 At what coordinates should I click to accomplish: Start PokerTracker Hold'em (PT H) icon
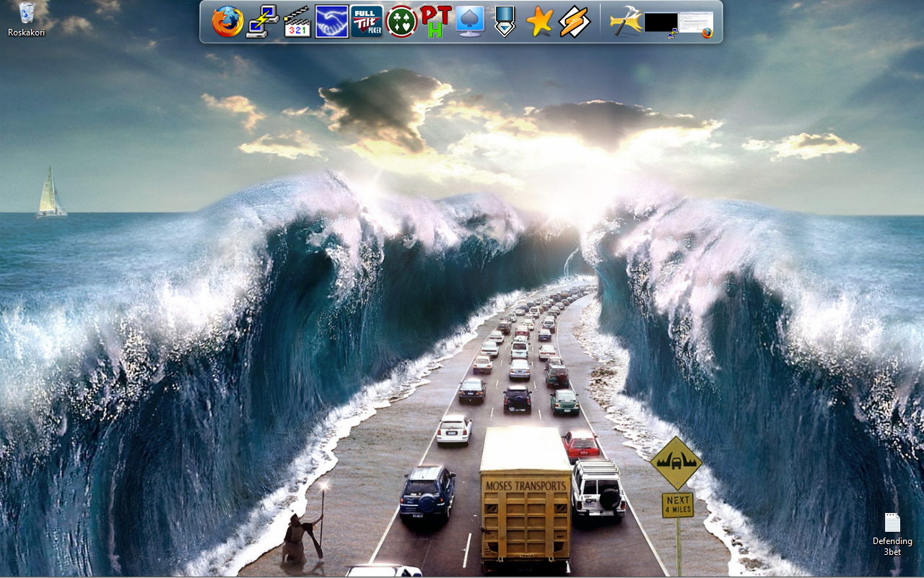pyautogui.click(x=436, y=22)
